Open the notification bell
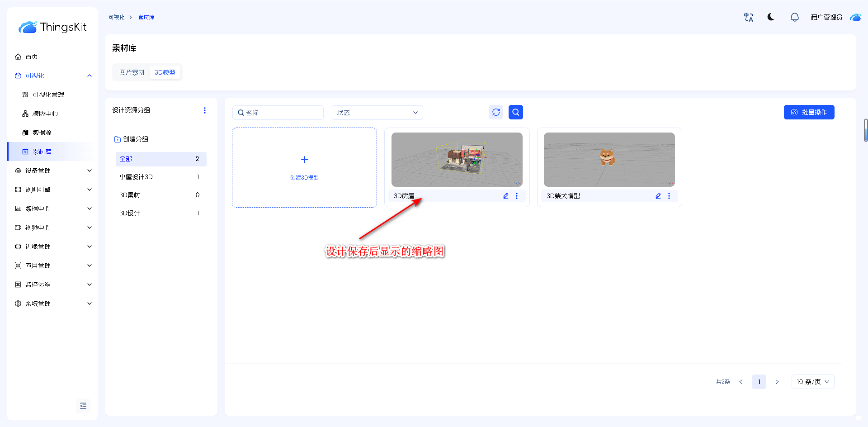Image resolution: width=868 pixels, height=427 pixels. [794, 17]
